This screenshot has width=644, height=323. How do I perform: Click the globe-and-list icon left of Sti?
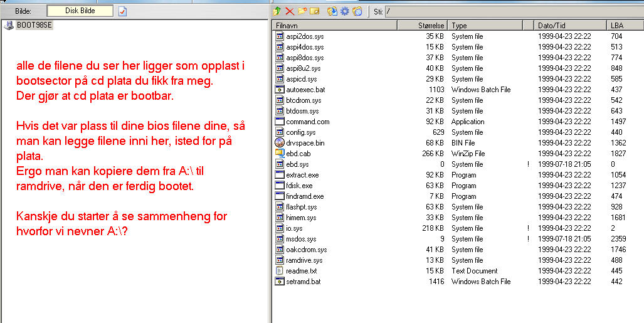tap(357, 11)
